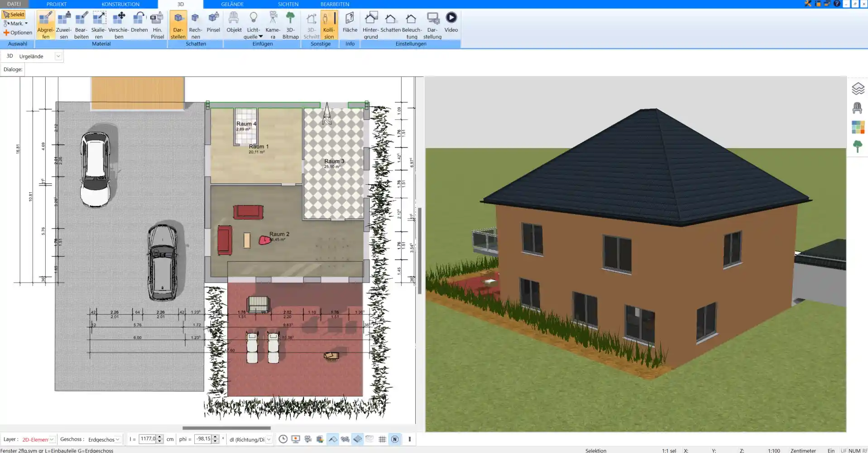
Task: Click the length l input field
Action: [148, 439]
